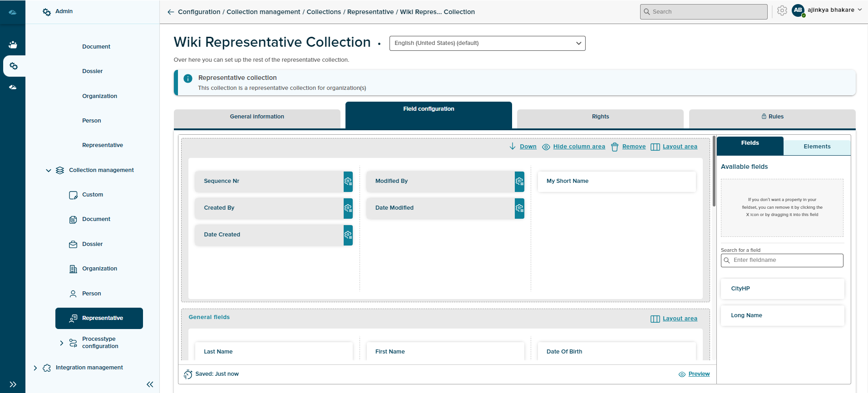868x393 pixels.
Task: Open settings gear on Date Modified field
Action: point(519,208)
